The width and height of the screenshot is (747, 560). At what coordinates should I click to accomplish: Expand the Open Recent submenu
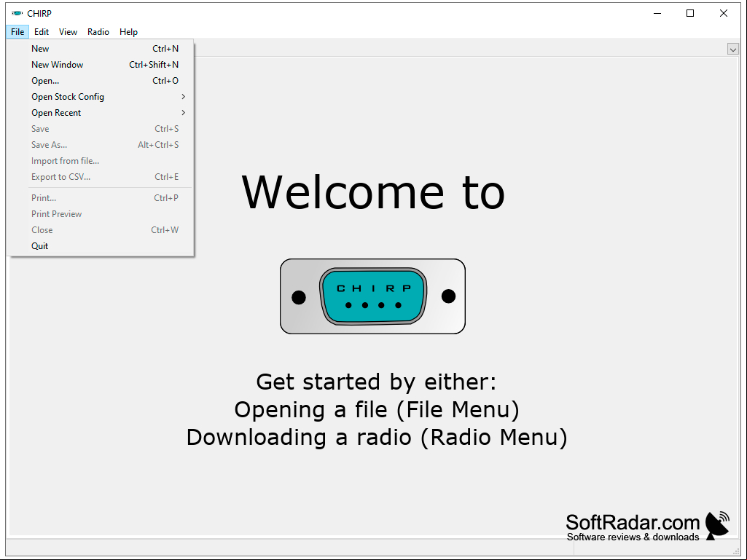(100, 113)
